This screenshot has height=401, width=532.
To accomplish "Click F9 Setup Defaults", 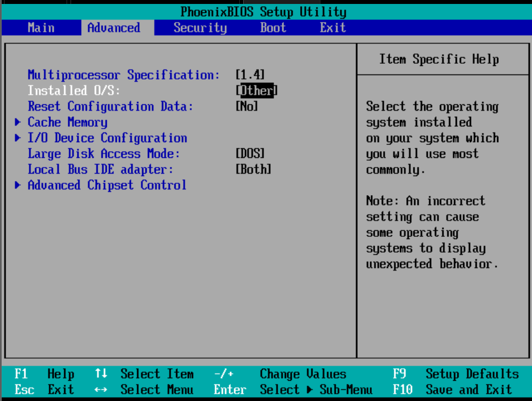I will [x=456, y=374].
